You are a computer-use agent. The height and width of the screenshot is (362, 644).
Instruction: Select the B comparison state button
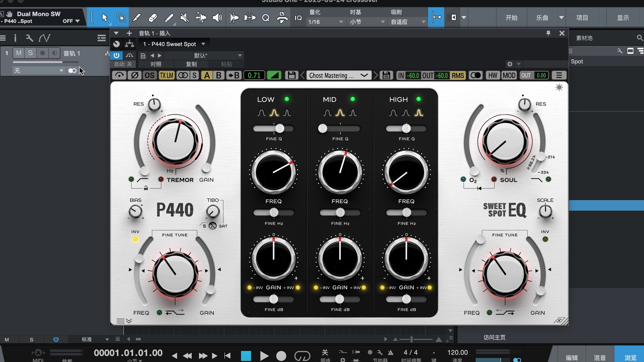coord(219,75)
